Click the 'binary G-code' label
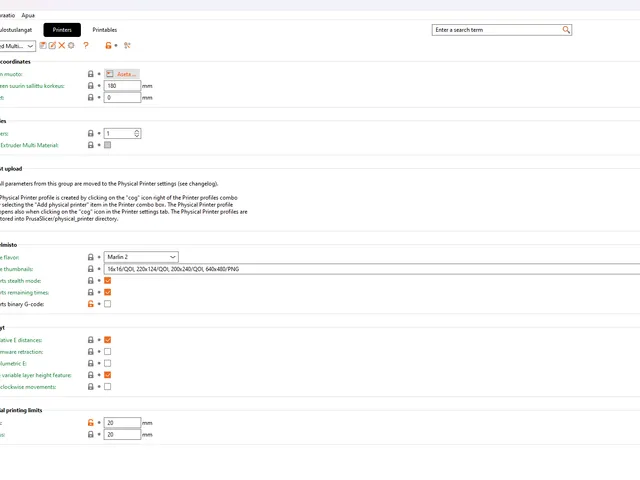The height and width of the screenshot is (480, 640). click(x=26, y=304)
